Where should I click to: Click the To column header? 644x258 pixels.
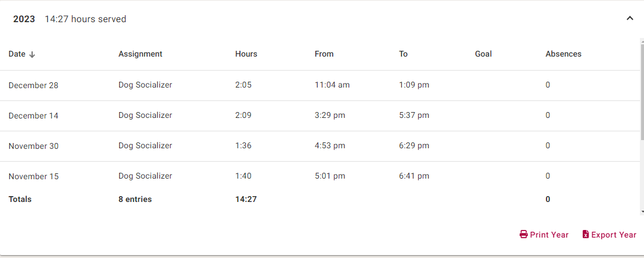403,54
